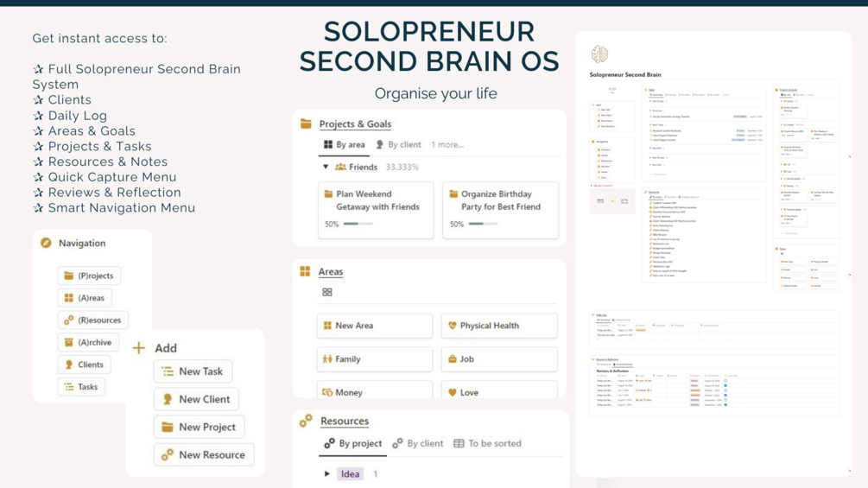This screenshot has width=868, height=488.
Task: Click the Plan Weekend Getaway progress bar
Action: (x=358, y=225)
